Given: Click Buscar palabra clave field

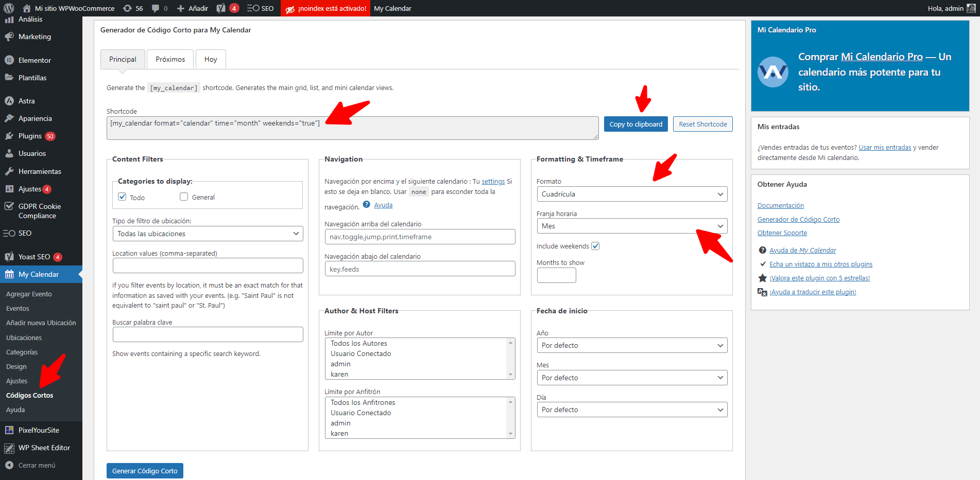Looking at the screenshot, I should (208, 334).
